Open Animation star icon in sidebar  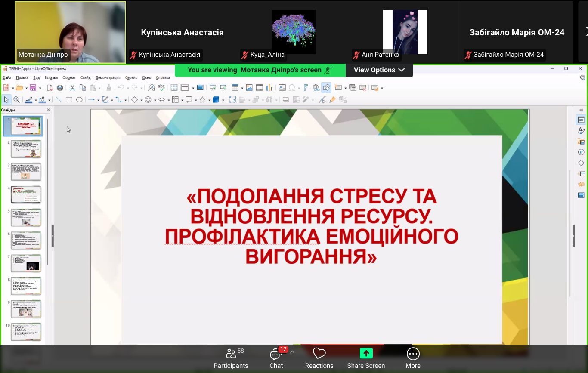pos(581,185)
